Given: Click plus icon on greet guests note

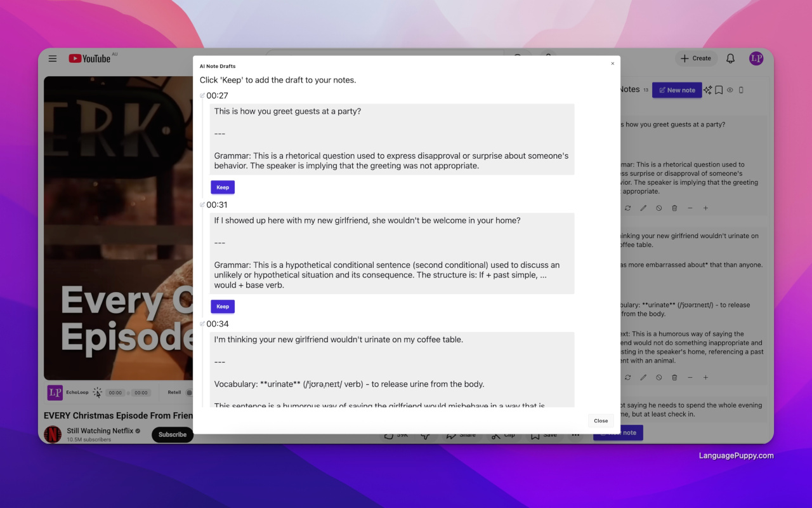Looking at the screenshot, I should pos(705,208).
